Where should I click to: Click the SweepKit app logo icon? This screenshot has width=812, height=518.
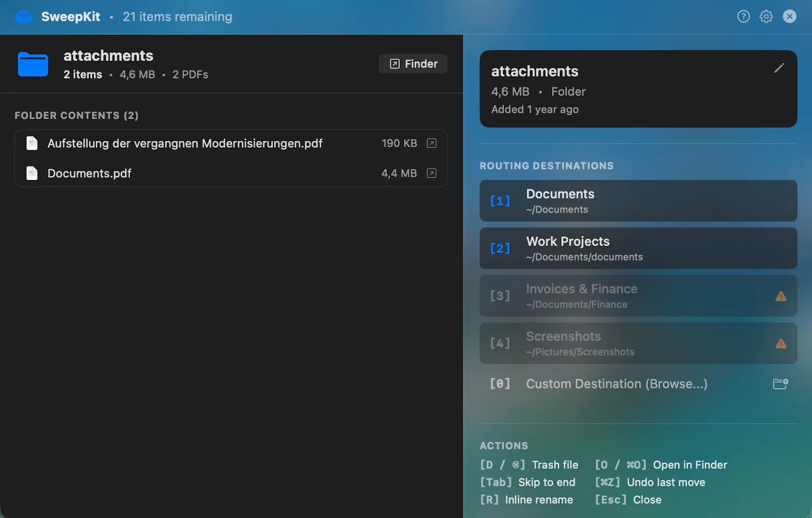click(x=24, y=17)
